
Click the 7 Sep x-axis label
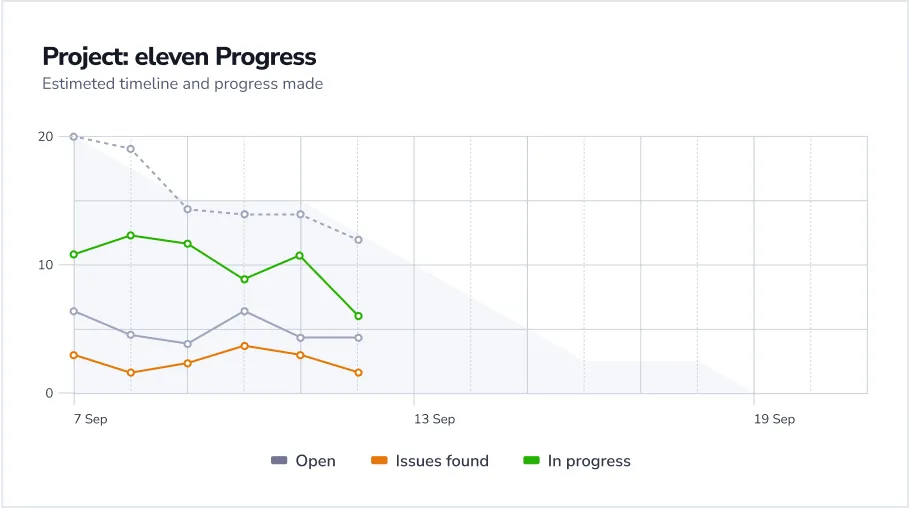[x=90, y=419]
